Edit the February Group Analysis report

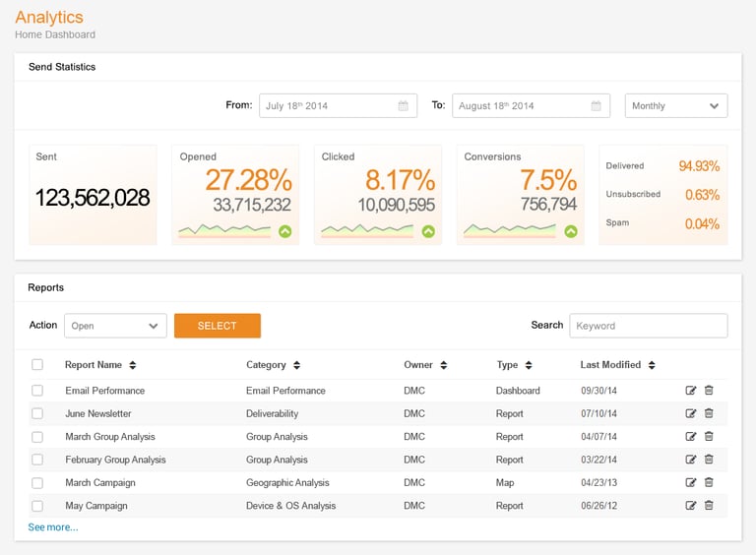[x=690, y=460]
